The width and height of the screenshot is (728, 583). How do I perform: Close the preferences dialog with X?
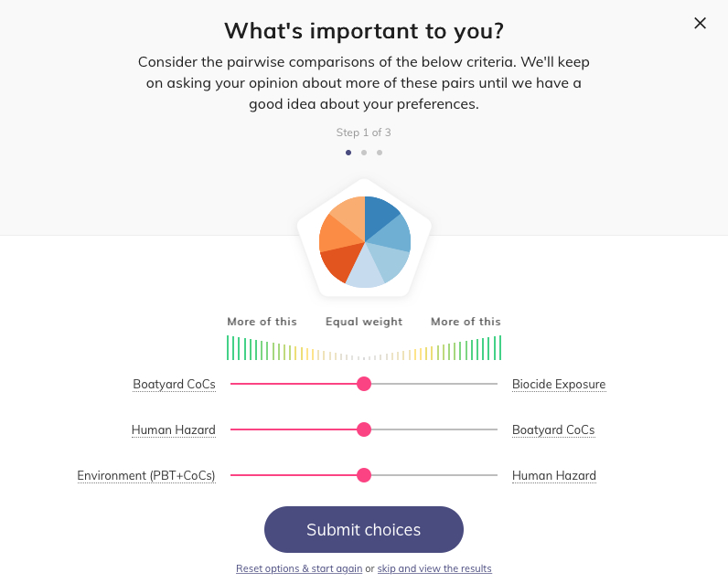(x=700, y=24)
